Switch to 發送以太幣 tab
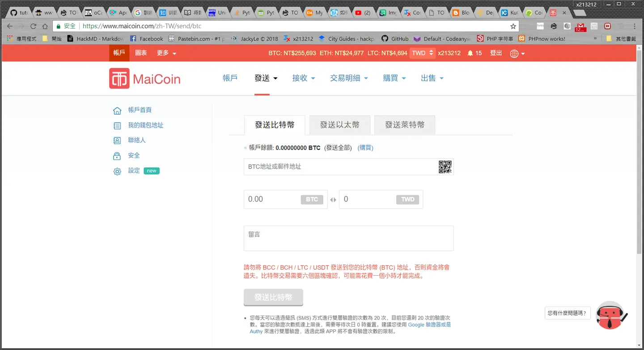Viewport: 644px width, 350px height. [340, 125]
